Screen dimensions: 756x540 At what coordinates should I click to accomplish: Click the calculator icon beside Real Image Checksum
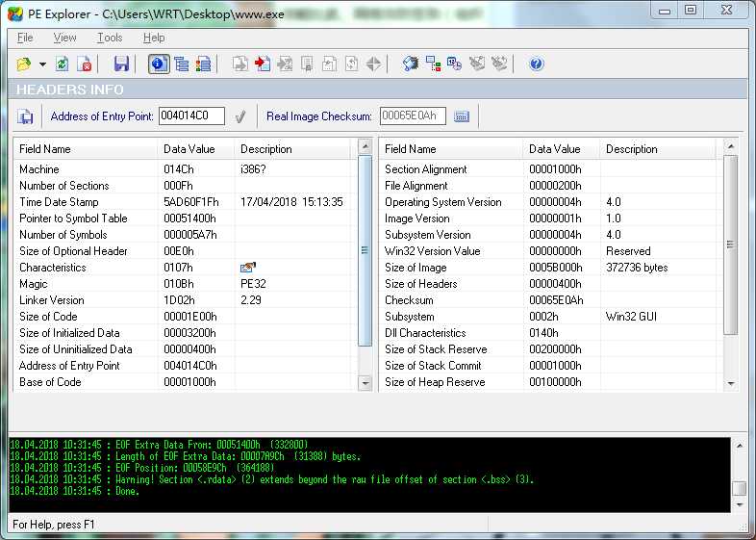point(462,116)
